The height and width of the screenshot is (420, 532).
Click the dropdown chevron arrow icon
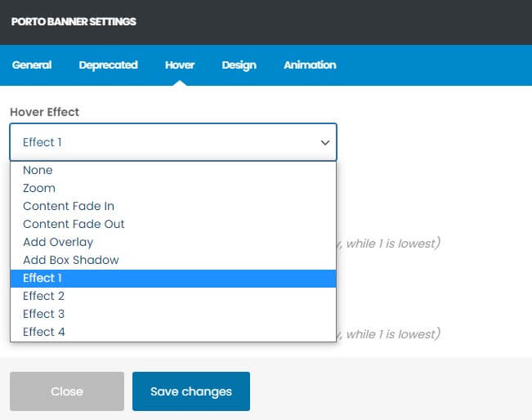tap(324, 142)
